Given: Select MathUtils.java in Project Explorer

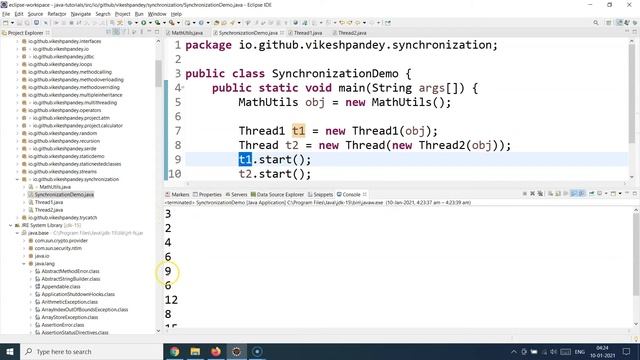Looking at the screenshot, I should (x=55, y=187).
